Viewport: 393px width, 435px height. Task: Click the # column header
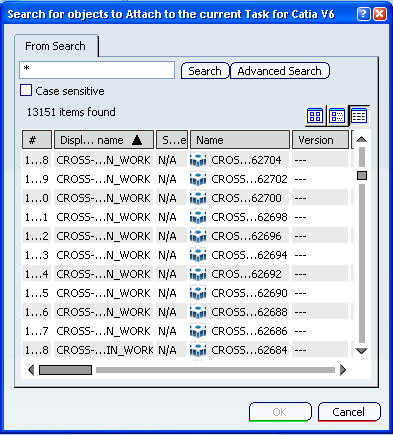pos(37,140)
